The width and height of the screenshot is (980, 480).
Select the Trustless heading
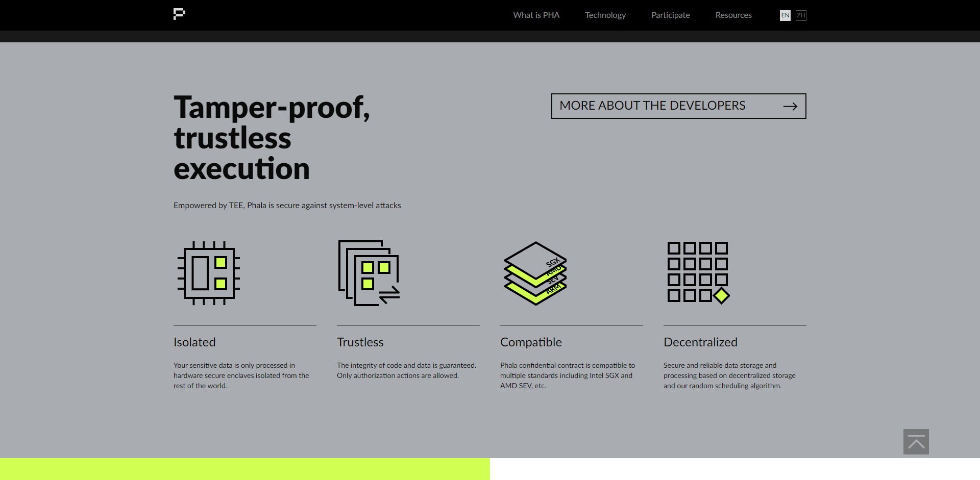tap(360, 342)
